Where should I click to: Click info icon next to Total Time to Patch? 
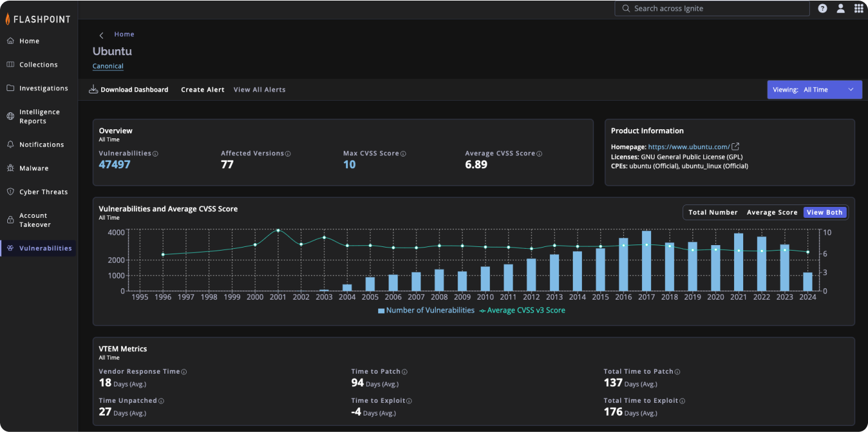(x=677, y=372)
